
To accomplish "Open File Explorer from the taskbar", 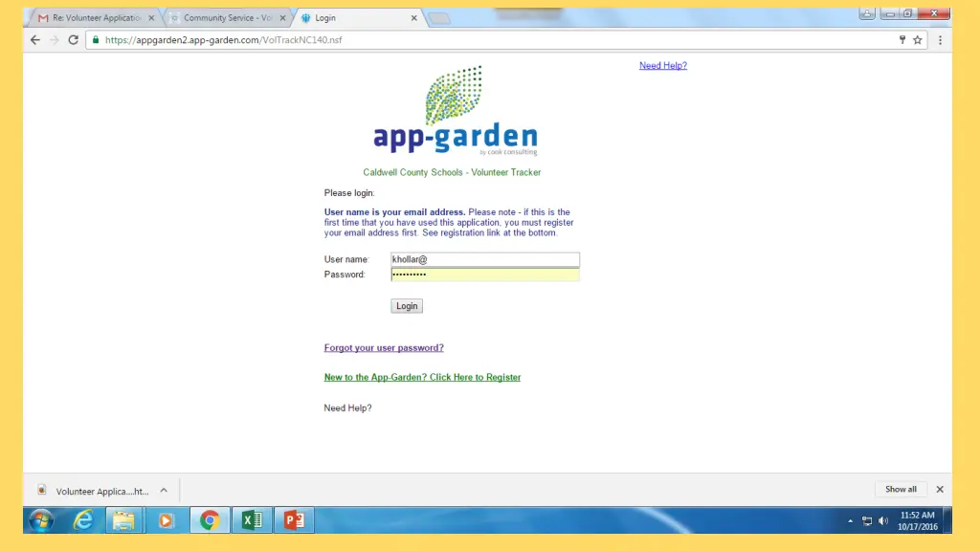I will coord(123,520).
